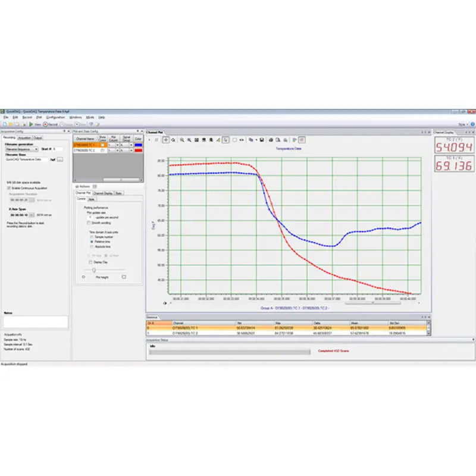
Task: Start acquisition with the green Play icon
Action: pyautogui.click(x=31, y=124)
